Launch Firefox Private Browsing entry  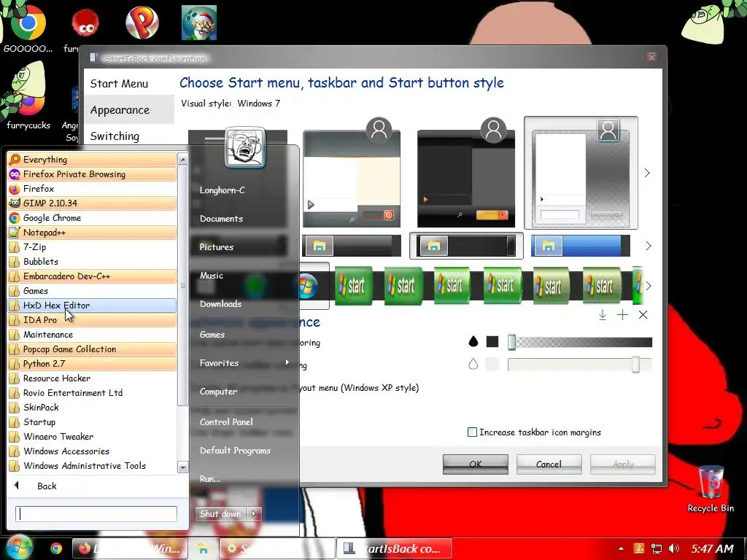pyautogui.click(x=92, y=174)
